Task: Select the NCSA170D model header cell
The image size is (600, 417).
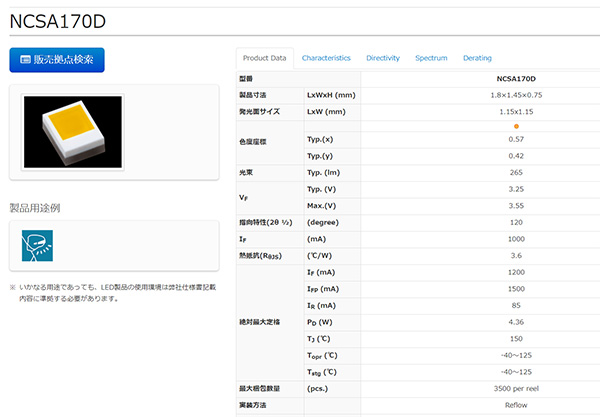Action: tap(516, 79)
